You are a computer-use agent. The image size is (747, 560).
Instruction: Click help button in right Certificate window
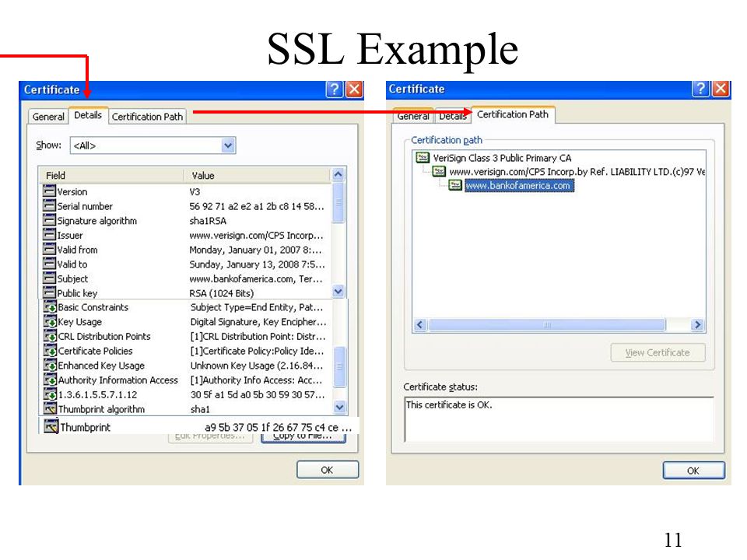[700, 89]
